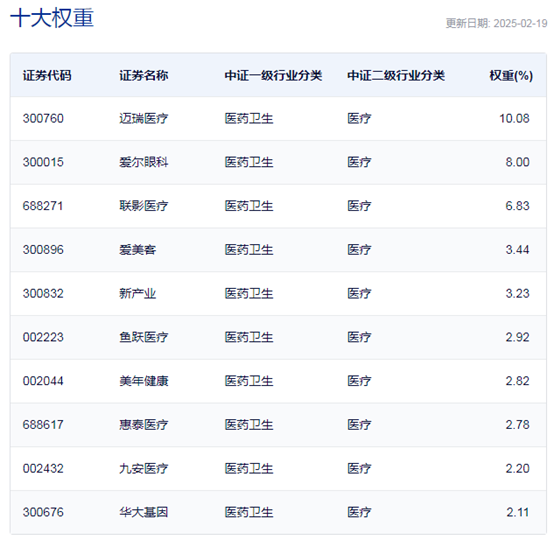This screenshot has height=540, width=554.
Task: Open the 华大基因 entry
Action: pyautogui.click(x=143, y=512)
